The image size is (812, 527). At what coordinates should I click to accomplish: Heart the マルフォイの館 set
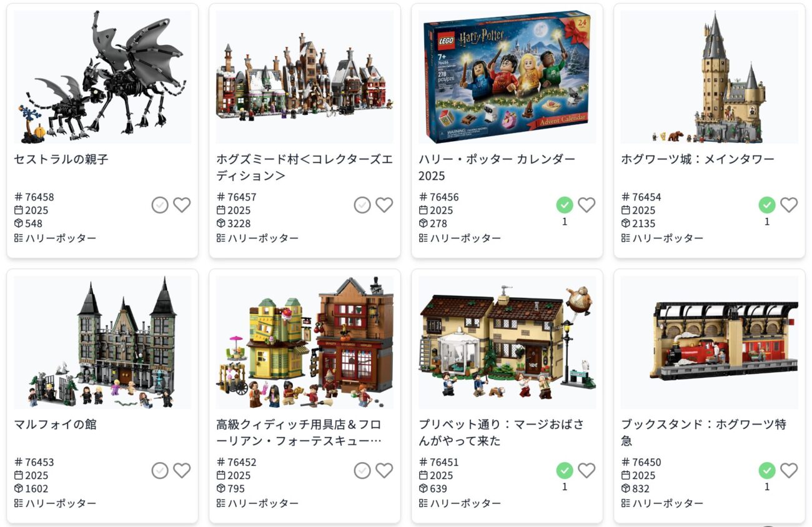click(x=182, y=470)
